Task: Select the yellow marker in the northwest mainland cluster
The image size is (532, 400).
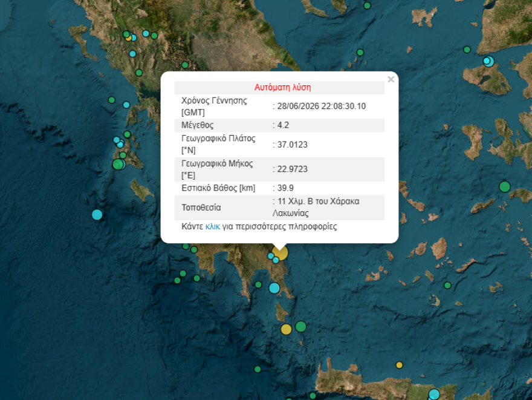Action: click(x=128, y=38)
